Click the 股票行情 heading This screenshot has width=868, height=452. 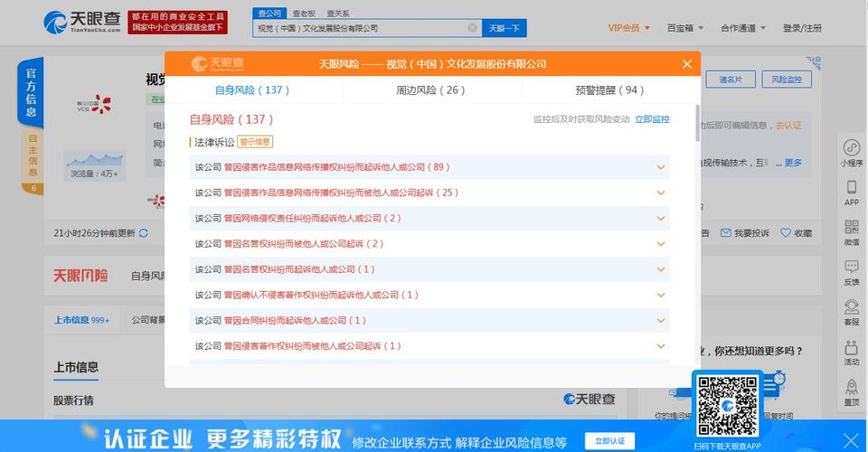[73, 400]
